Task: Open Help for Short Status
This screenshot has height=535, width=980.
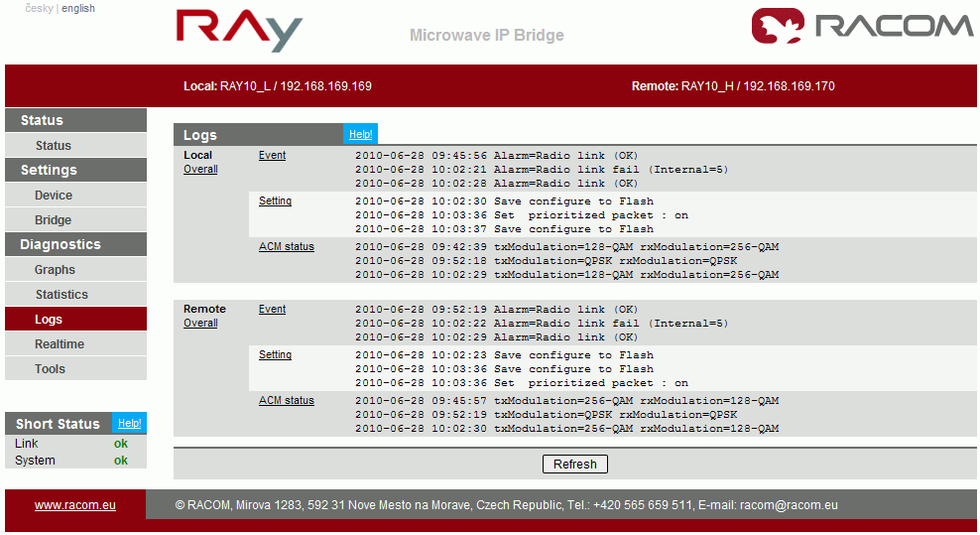Action: click(129, 423)
